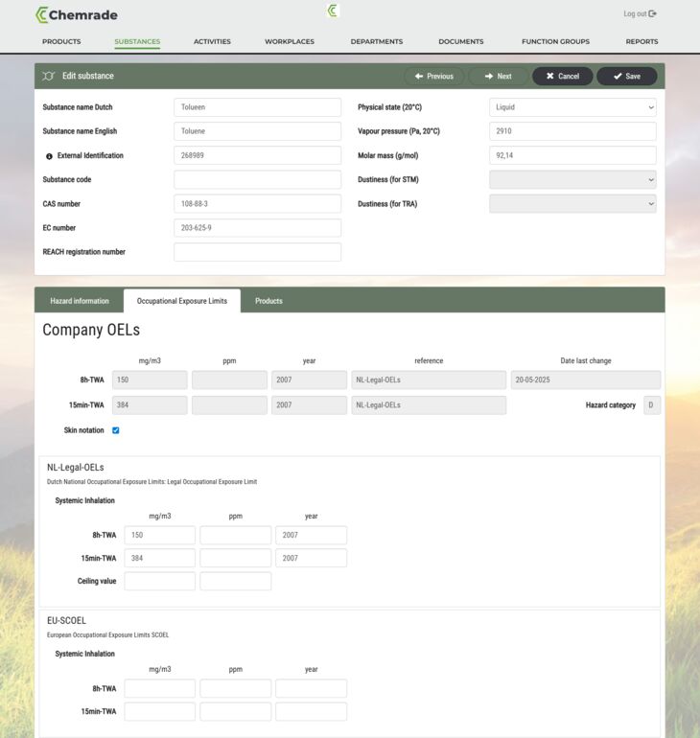The height and width of the screenshot is (738, 700).
Task: Click the NL-Legal-OELs 8h-TWA mg/m3 field
Action: coord(160,535)
